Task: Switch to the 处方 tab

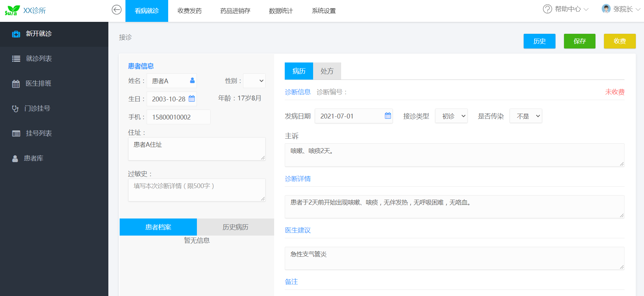Action: (327, 71)
